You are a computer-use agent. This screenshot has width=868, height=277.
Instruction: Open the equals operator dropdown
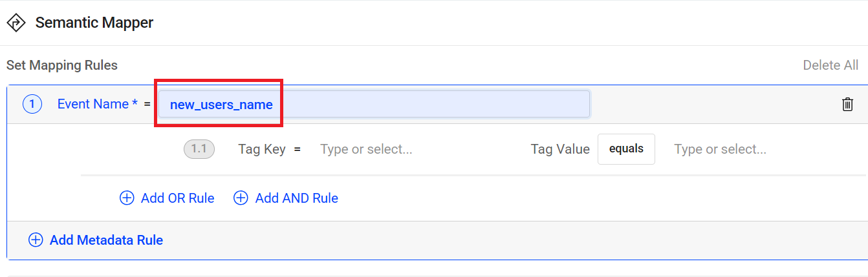pyautogui.click(x=626, y=149)
